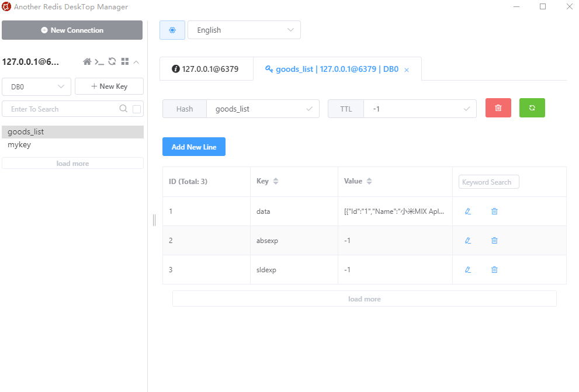
Task: Click the New Key button
Action: pyautogui.click(x=109, y=86)
